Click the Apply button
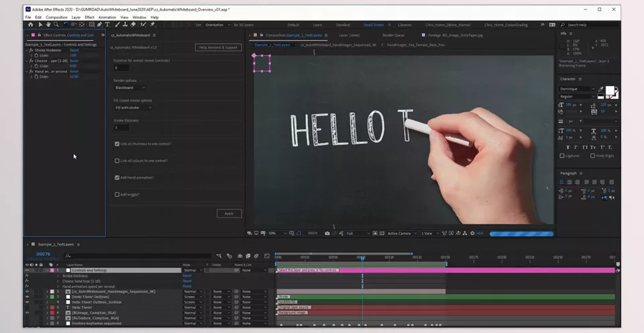Screen dimensions: 644x333 (x=229, y=213)
